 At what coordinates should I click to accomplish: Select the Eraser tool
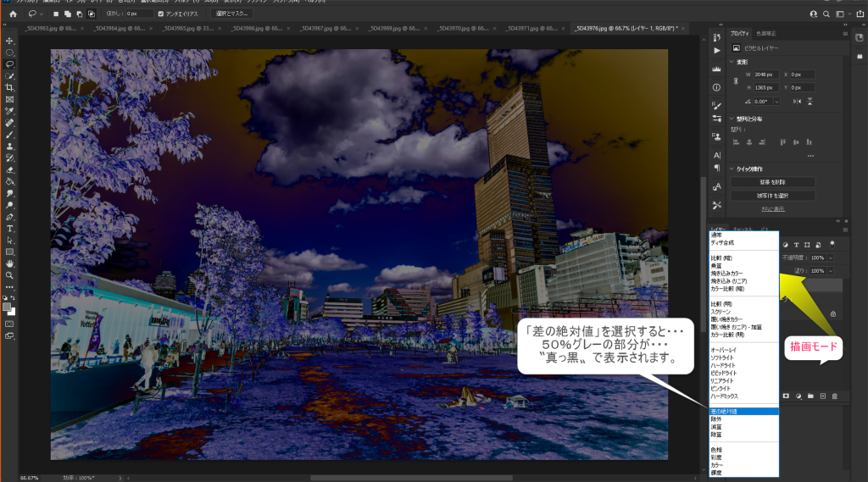(x=9, y=170)
